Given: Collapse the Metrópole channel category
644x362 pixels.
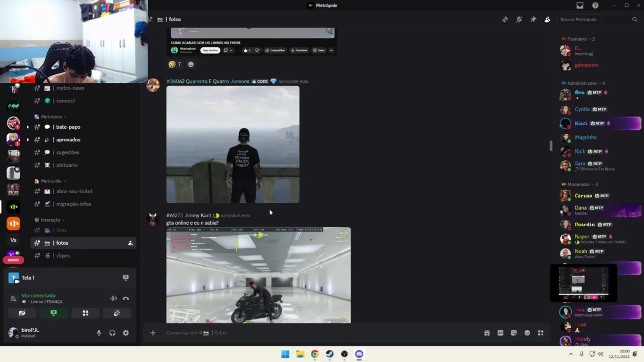Looking at the screenshot, I should click(x=50, y=117).
